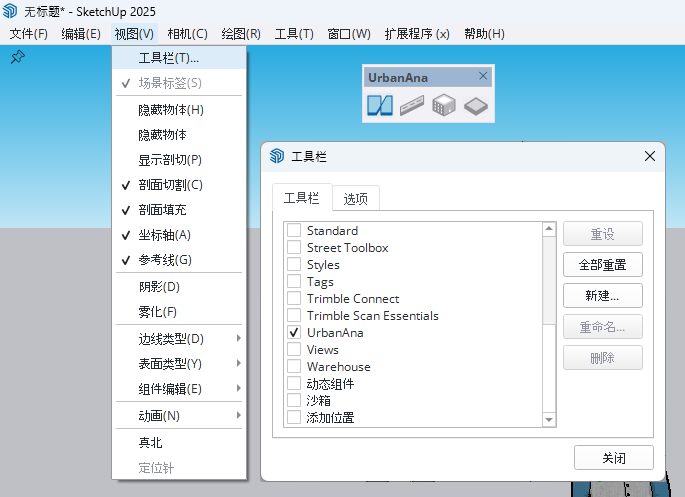Screen dimensions: 685x497
Task: Open the 文件(F) menu
Action: (28, 34)
